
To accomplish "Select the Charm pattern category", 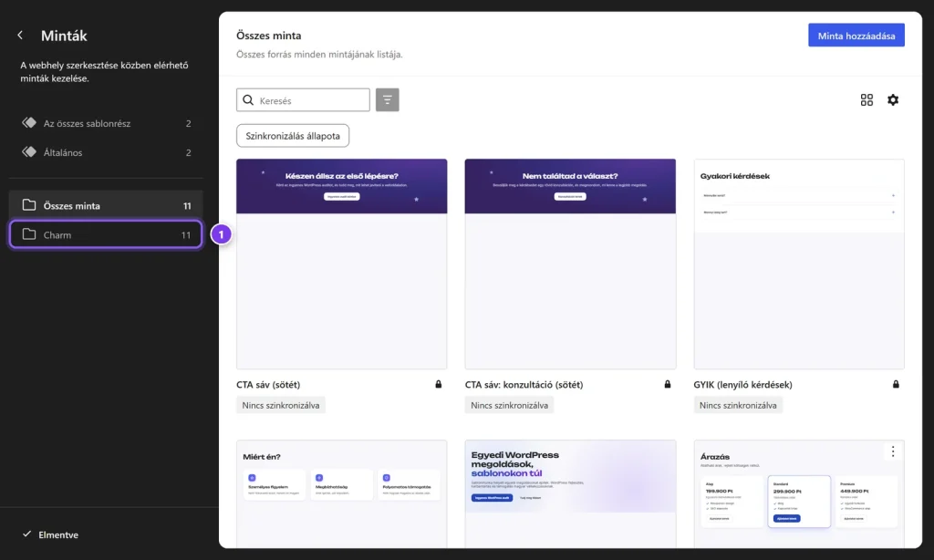I will click(x=106, y=234).
